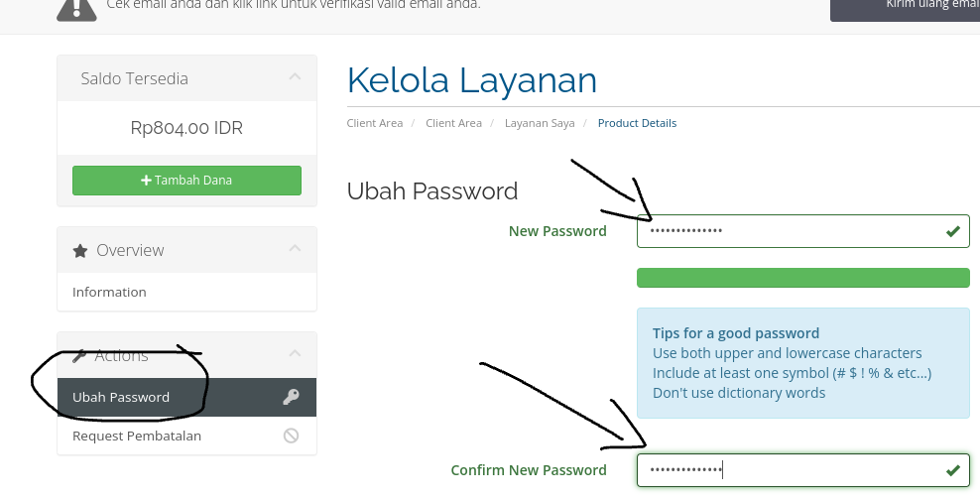
Task: Select Request Pembatalan menu item
Action: (x=186, y=436)
